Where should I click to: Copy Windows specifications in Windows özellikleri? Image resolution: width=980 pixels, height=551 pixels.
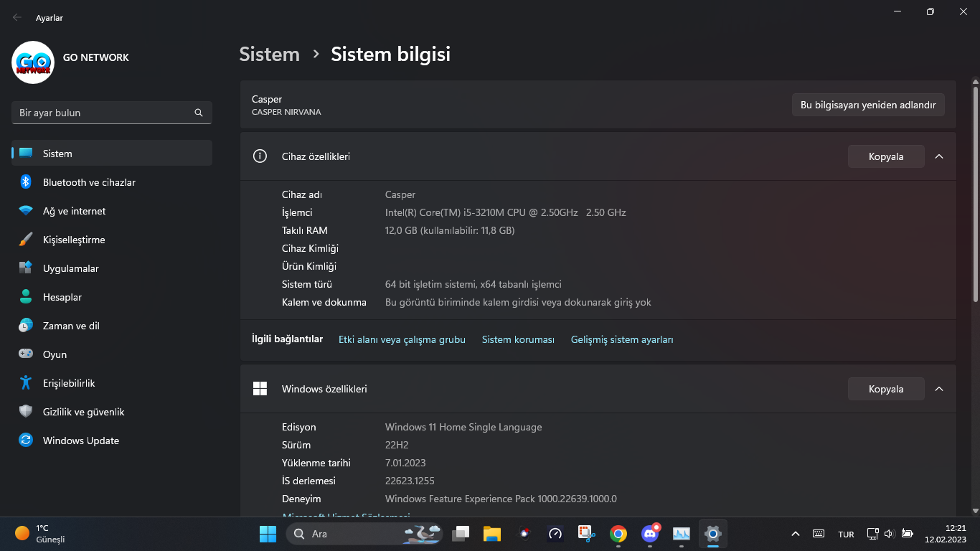click(886, 389)
